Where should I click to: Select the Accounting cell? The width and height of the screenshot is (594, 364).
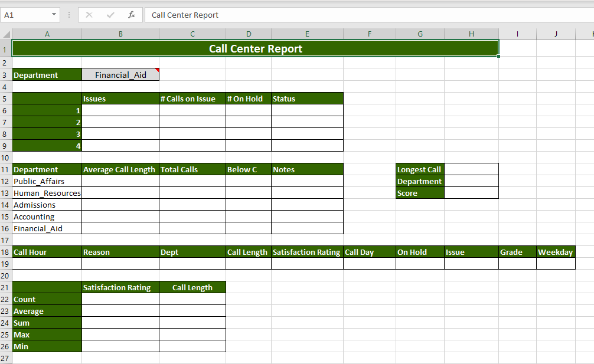tap(47, 217)
